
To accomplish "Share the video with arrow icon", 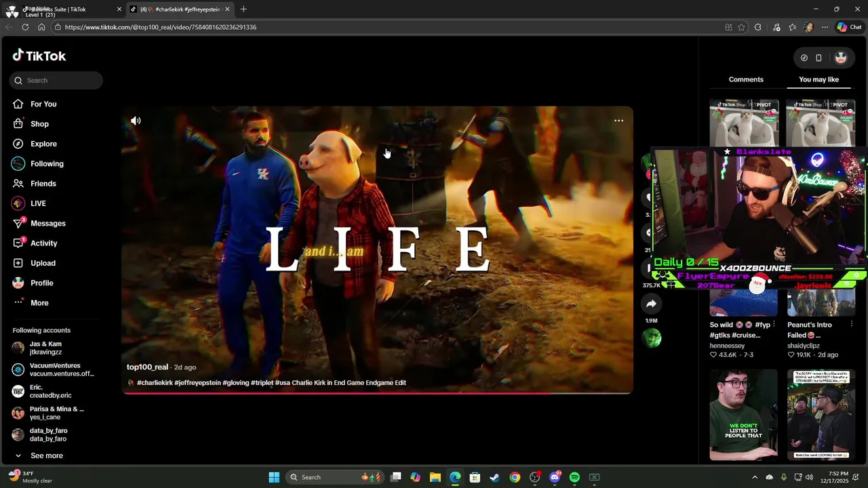I will 651,304.
